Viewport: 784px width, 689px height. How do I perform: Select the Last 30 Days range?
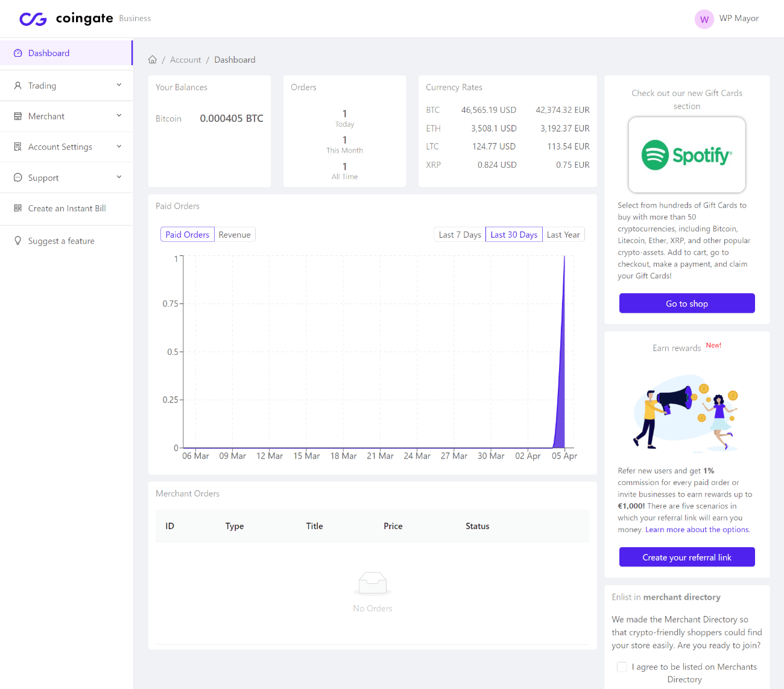click(514, 235)
